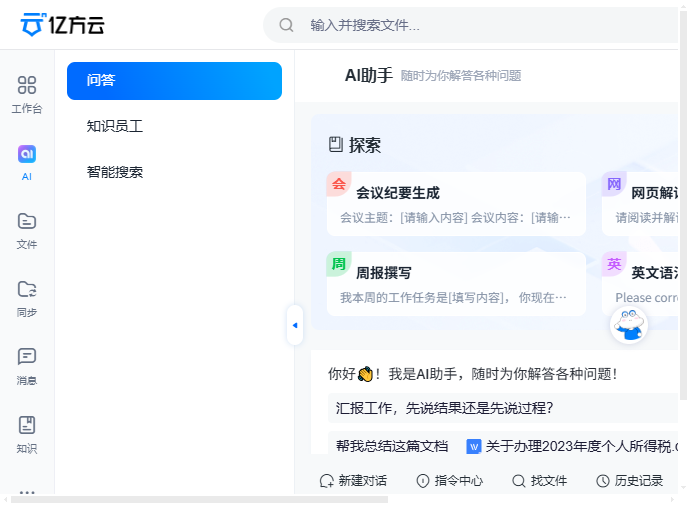This screenshot has width=689, height=505.
Task: Open the 同步 sync sidebar icon
Action: [27, 299]
